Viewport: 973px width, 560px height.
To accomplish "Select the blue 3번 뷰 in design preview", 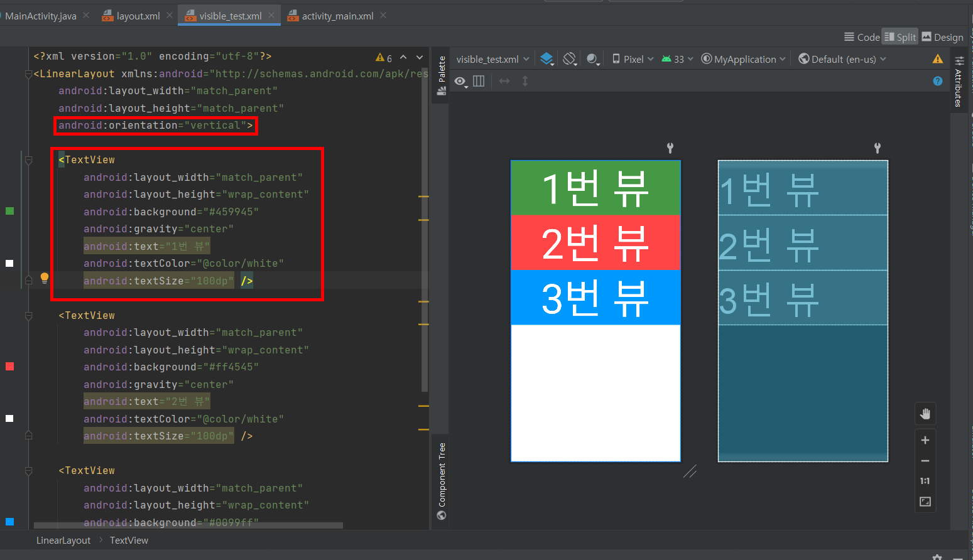I will pos(595,297).
